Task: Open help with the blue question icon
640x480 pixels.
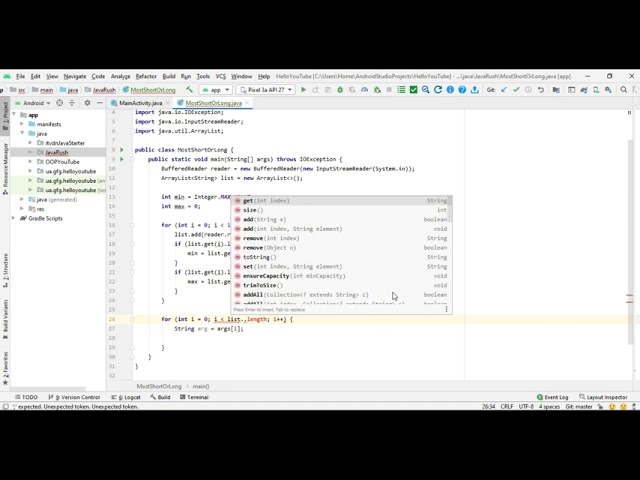Action: point(462,89)
